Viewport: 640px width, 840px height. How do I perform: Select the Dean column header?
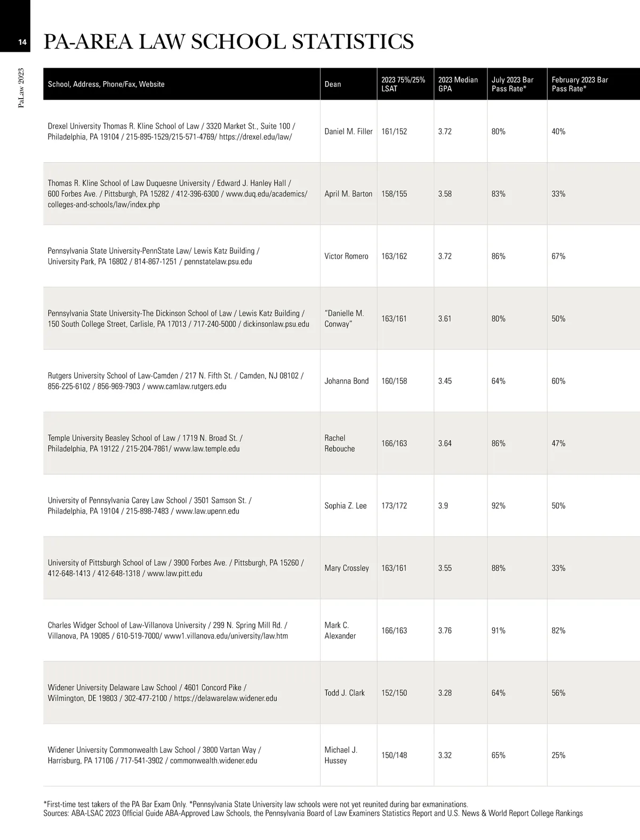tap(333, 84)
